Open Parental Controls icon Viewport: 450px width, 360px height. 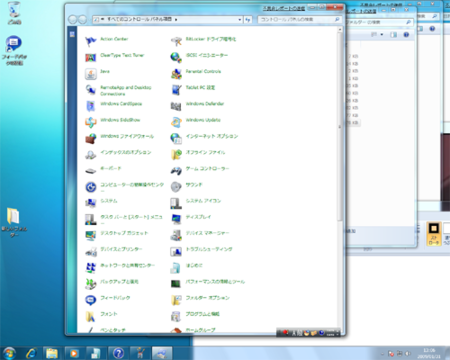pyautogui.click(x=176, y=74)
